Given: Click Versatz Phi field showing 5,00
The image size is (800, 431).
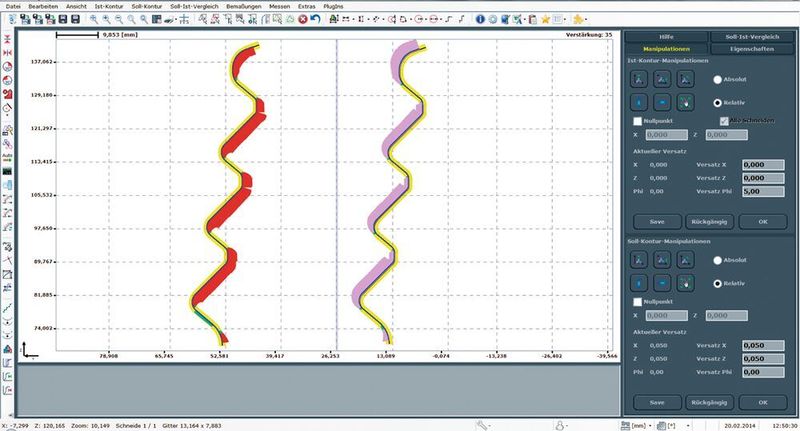Looking at the screenshot, I should click(763, 192).
